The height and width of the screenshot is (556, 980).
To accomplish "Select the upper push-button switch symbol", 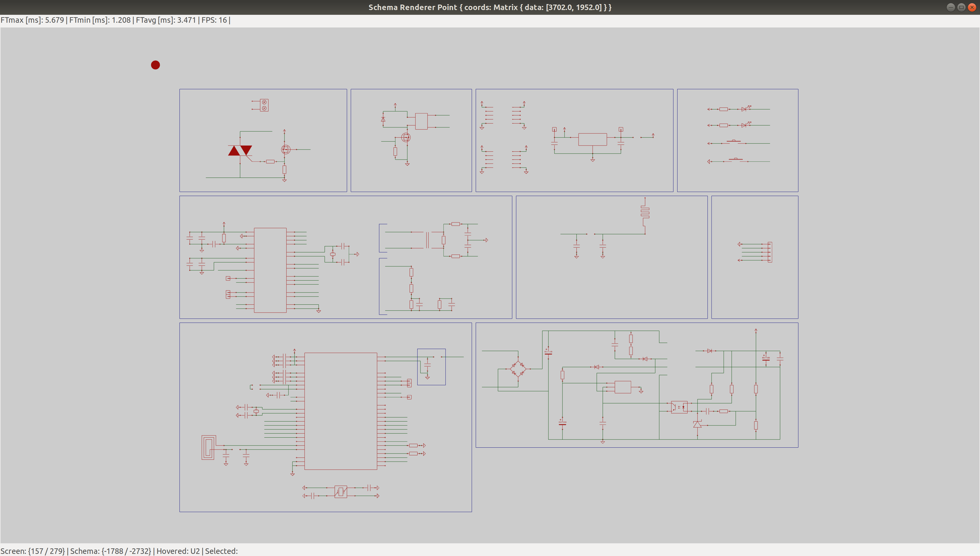I will pyautogui.click(x=734, y=142).
